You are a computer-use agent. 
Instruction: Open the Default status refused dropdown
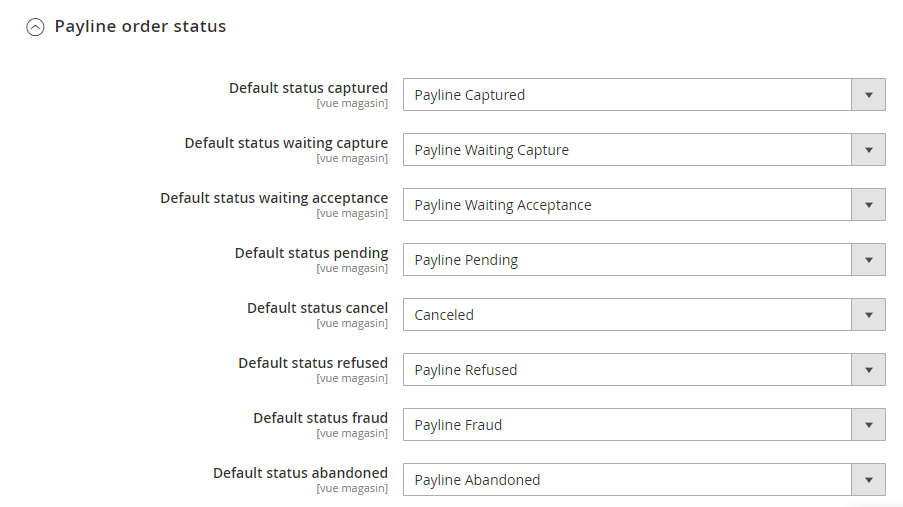tap(627, 370)
